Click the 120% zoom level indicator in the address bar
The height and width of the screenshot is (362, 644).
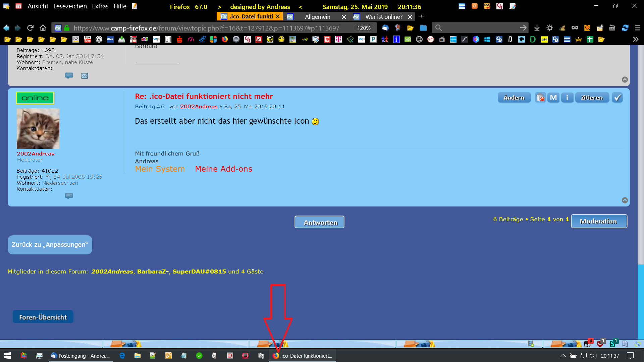364,28
